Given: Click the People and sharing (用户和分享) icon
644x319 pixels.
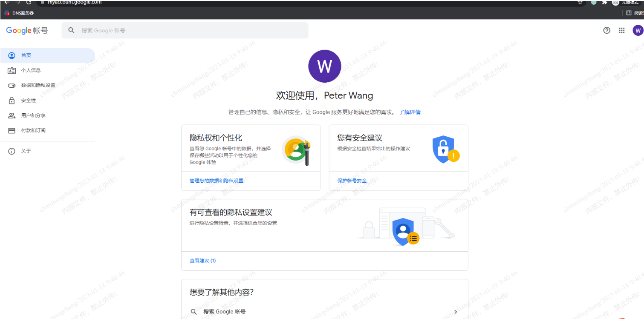Looking at the screenshot, I should pos(12,115).
